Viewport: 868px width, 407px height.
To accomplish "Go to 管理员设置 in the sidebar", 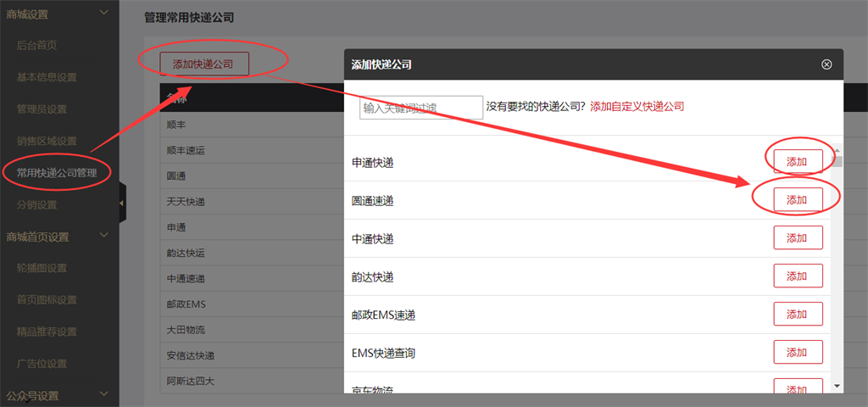I will [x=42, y=109].
